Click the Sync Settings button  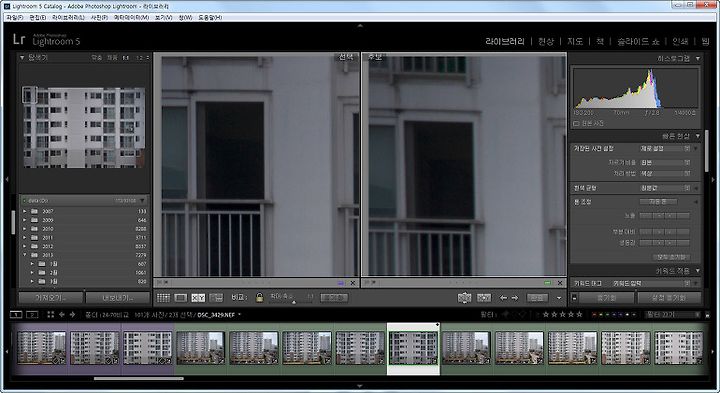(669, 298)
